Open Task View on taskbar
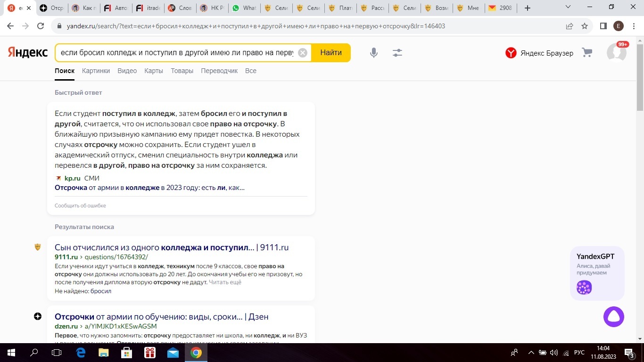The image size is (644, 362). point(57,353)
